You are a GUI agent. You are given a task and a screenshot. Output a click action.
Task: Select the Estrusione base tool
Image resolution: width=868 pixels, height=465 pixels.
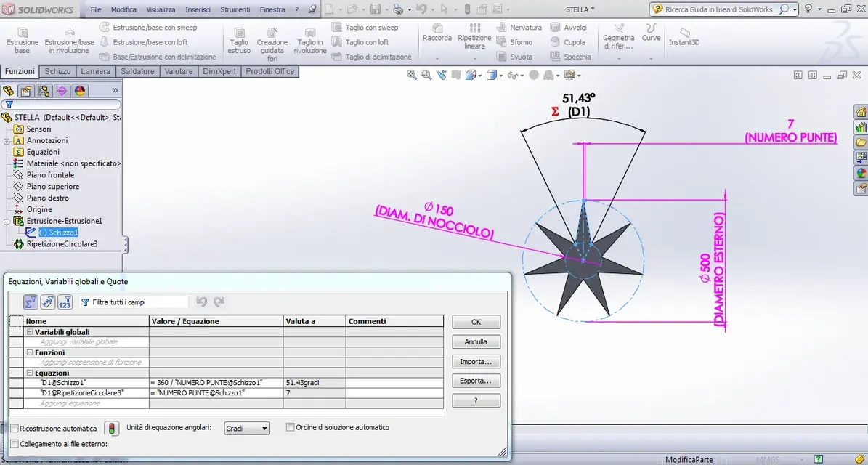point(22,41)
